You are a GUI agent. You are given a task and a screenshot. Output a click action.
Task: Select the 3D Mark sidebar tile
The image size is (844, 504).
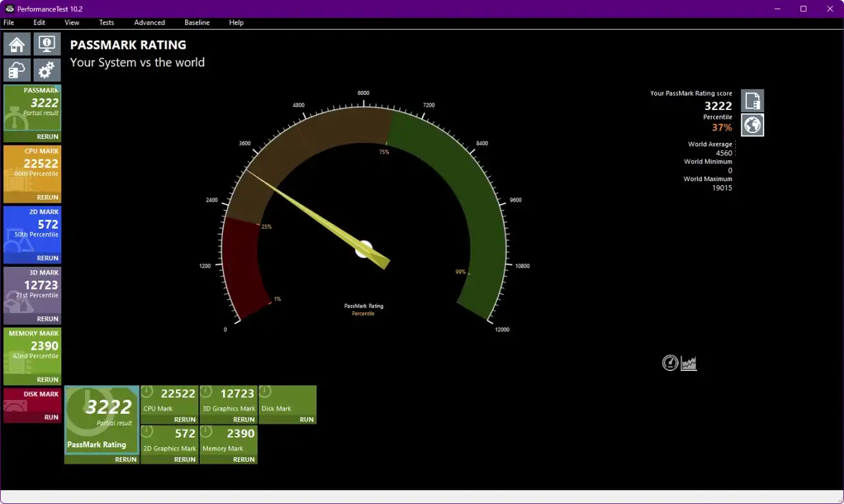(32, 289)
